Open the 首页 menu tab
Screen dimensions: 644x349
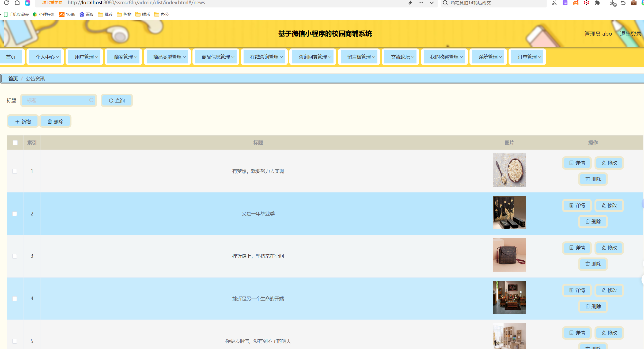[11, 57]
